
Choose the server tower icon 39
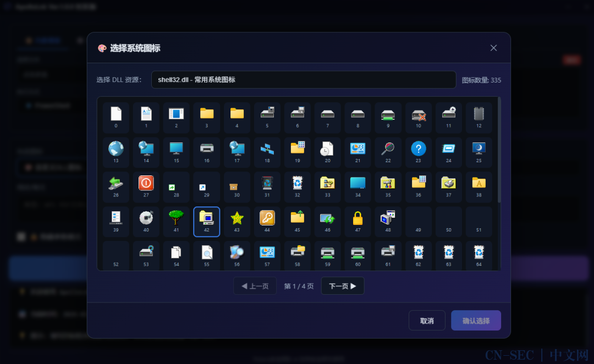coord(116,222)
